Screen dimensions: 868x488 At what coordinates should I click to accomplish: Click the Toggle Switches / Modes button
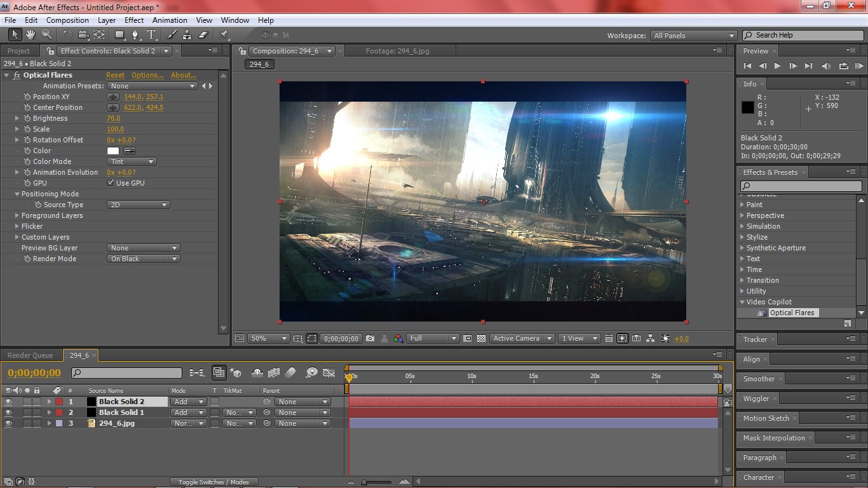(x=214, y=482)
